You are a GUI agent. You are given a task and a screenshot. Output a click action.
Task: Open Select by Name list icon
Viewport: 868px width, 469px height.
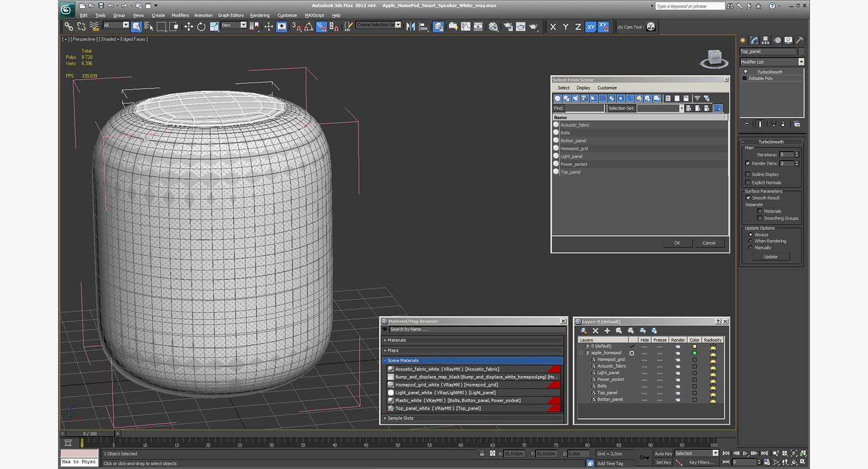148,26
